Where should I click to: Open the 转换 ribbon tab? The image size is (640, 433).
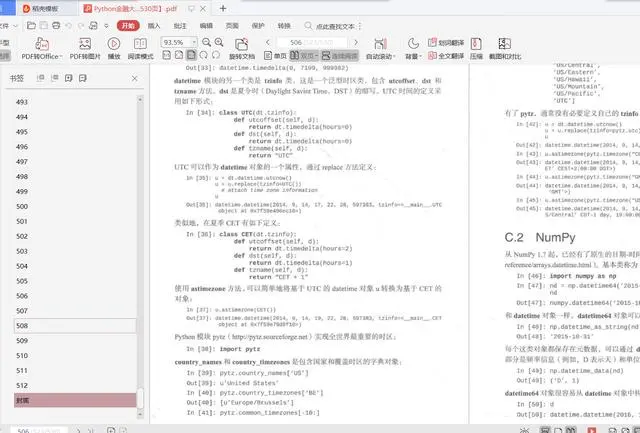pyautogui.click(x=284, y=26)
